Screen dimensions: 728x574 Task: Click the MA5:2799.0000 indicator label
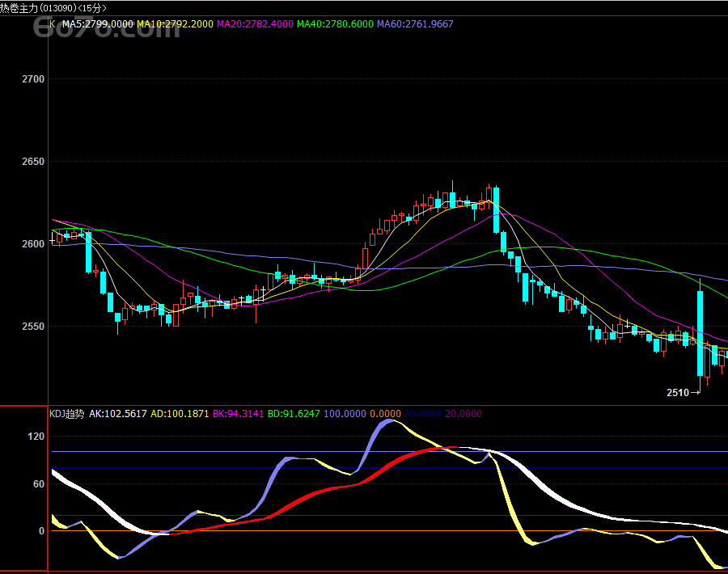(x=98, y=24)
